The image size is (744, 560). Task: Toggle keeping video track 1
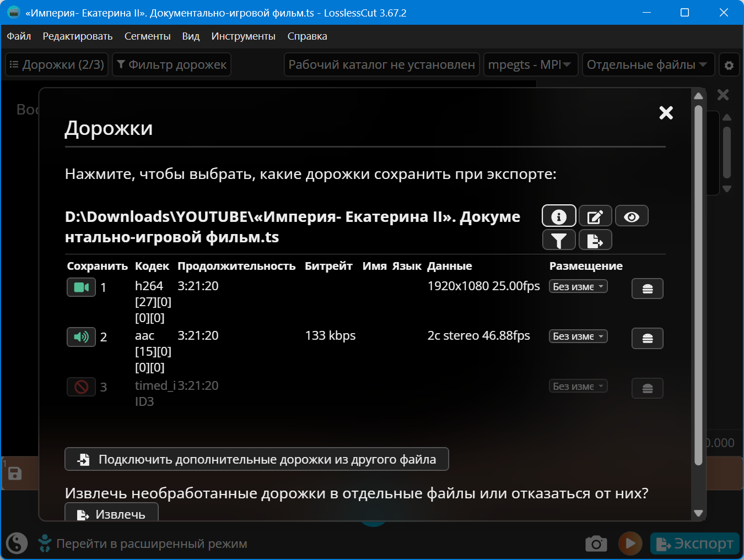click(x=81, y=287)
